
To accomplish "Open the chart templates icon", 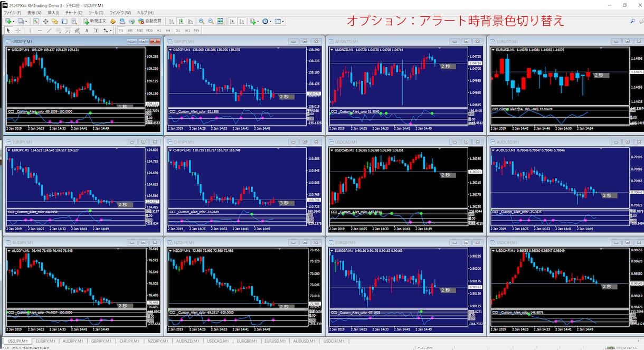I will pyautogui.click(x=277, y=21).
